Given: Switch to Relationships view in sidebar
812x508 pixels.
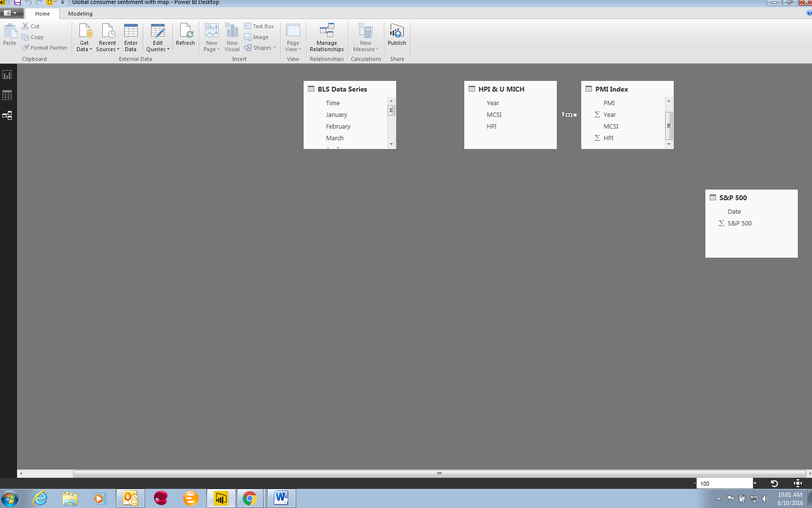Looking at the screenshot, I should click(7, 115).
